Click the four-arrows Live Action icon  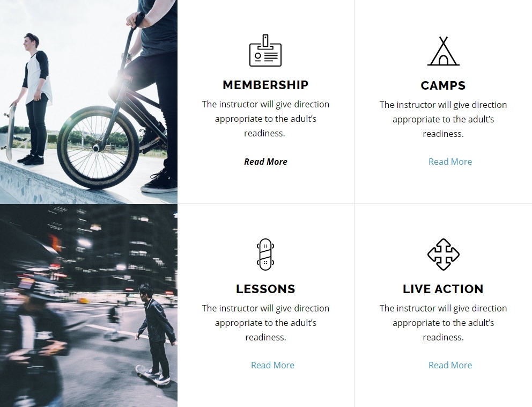click(443, 255)
